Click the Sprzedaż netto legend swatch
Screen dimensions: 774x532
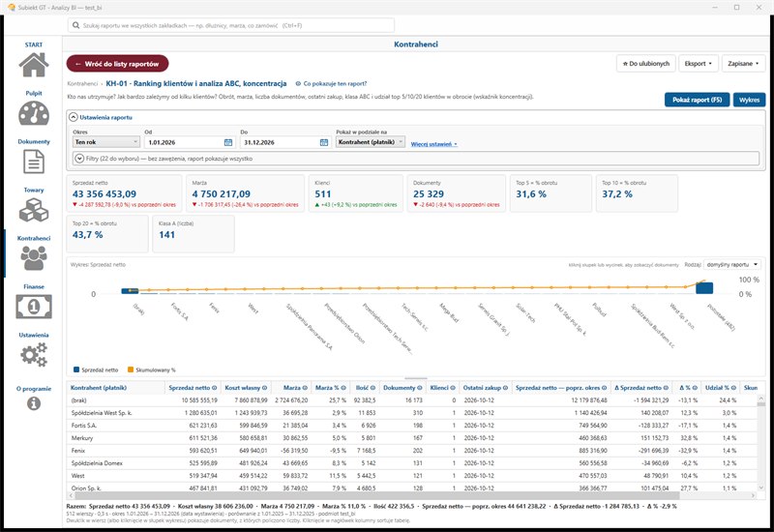[x=76, y=369]
